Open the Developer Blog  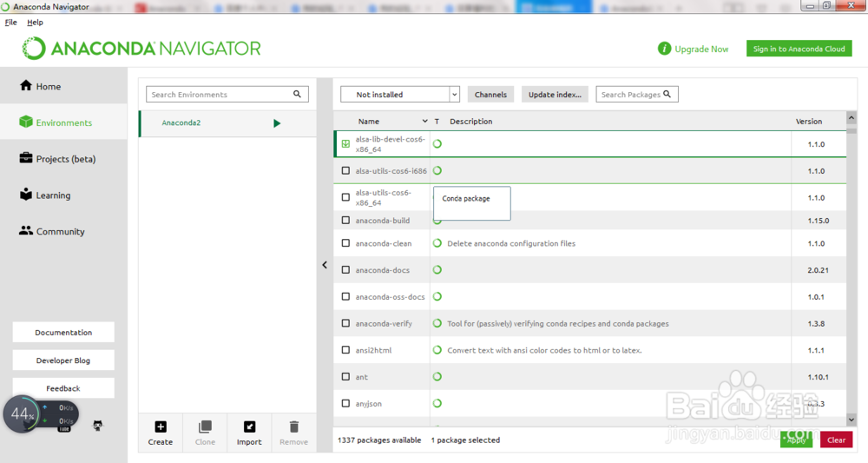coord(63,360)
